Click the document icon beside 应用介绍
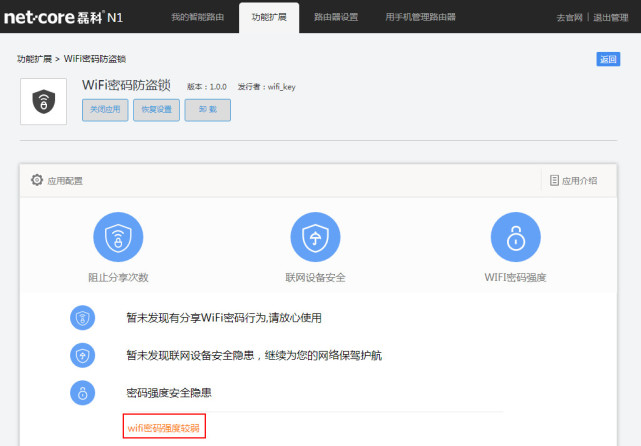 554,180
